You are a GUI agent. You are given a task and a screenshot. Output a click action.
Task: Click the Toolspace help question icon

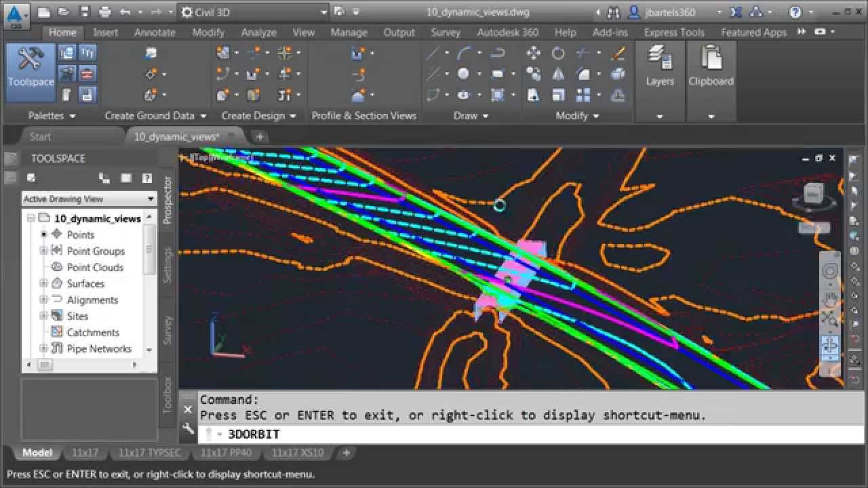(x=146, y=178)
